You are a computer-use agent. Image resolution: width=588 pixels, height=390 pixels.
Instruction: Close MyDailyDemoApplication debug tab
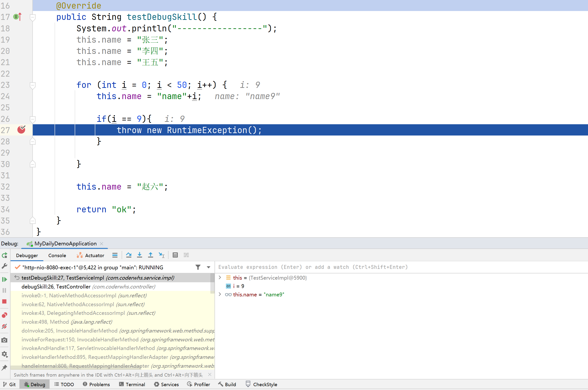coord(102,244)
